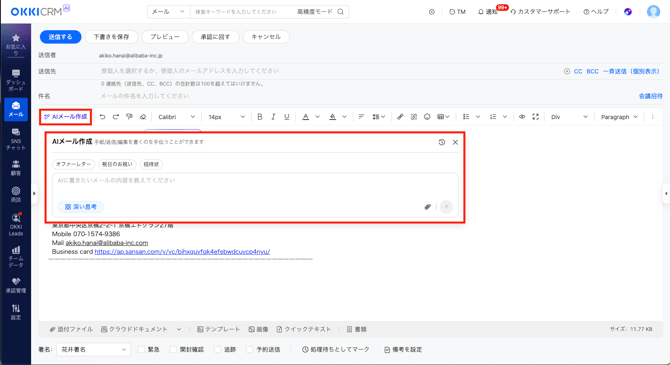Open 通知 notifications bell
Image resolution: width=670 pixels, height=365 pixels.
488,12
